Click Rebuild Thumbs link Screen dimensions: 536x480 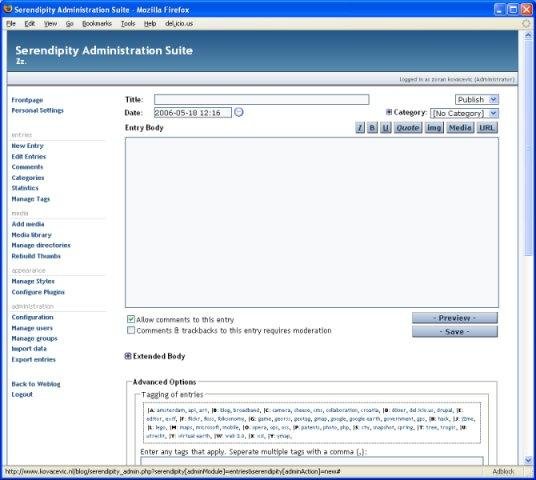point(36,256)
